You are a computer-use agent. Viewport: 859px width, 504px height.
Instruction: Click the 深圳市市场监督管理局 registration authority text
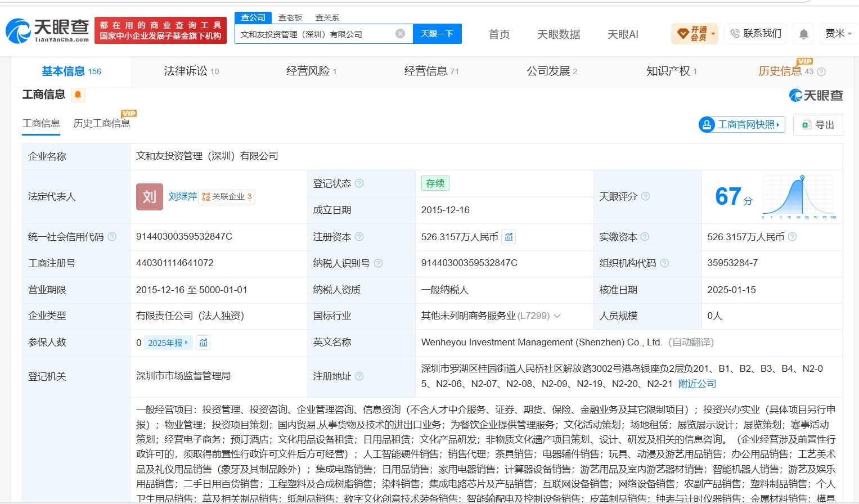click(x=183, y=376)
